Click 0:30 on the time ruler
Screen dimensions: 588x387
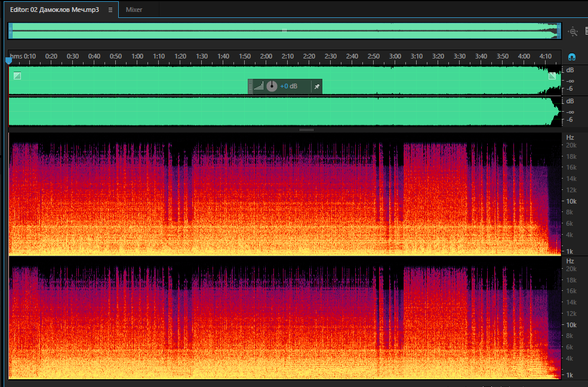73,56
